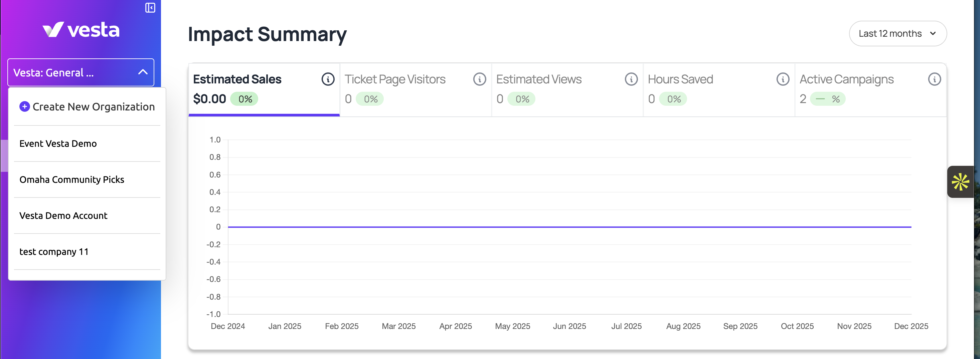Image resolution: width=980 pixels, height=359 pixels.
Task: Click the Impact Summary heading
Action: [267, 34]
